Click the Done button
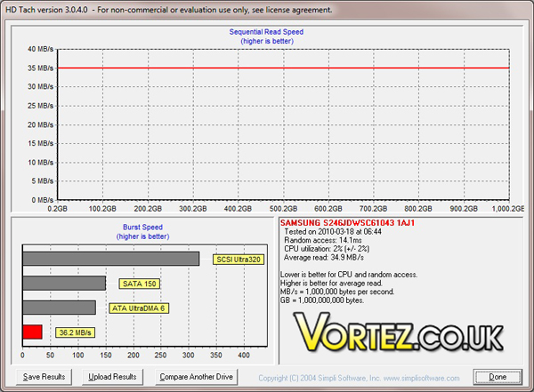The image size is (534, 392). (498, 377)
